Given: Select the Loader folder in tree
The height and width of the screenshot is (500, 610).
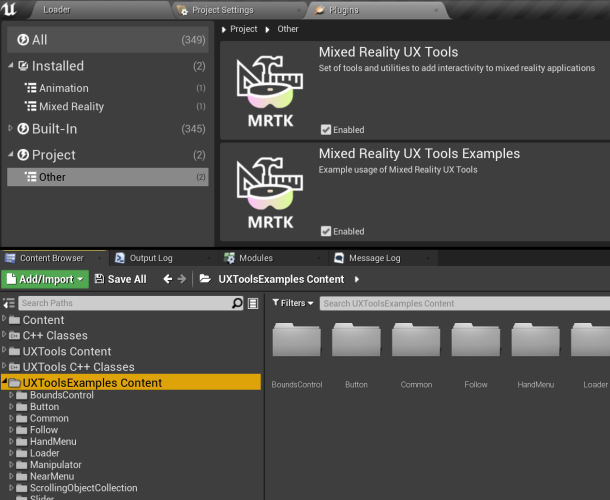Looking at the screenshot, I should [x=45, y=453].
